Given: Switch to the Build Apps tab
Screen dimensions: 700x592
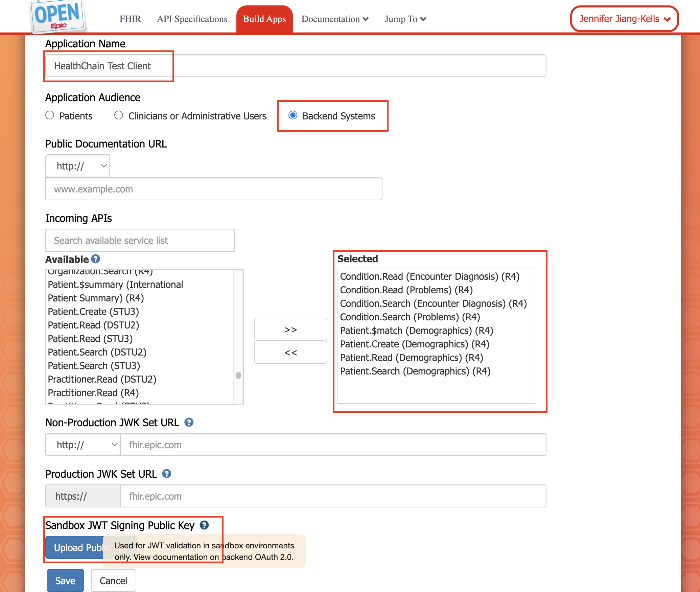Looking at the screenshot, I should click(264, 19).
